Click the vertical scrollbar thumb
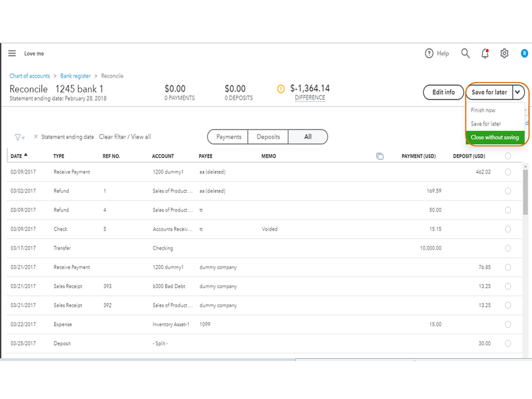The image size is (532, 399). click(x=525, y=192)
